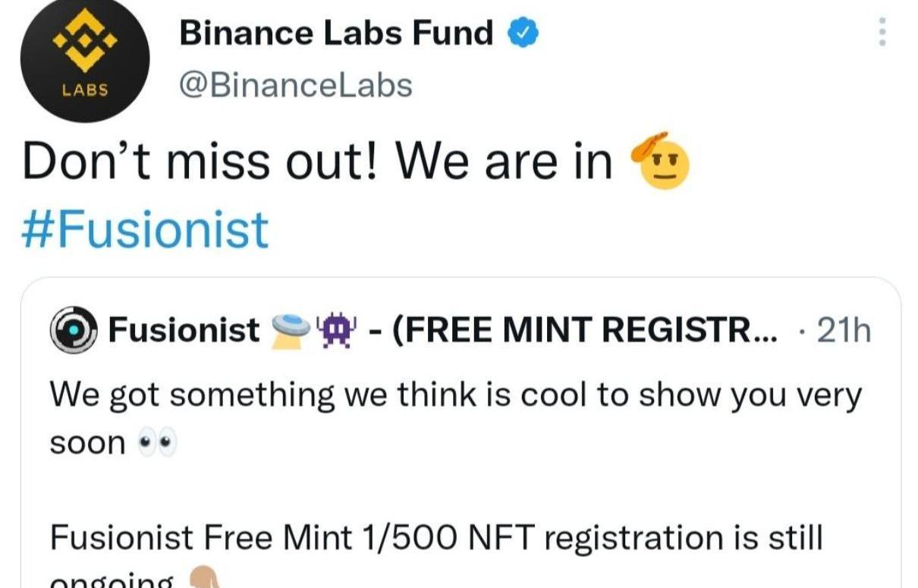Click the Binance Labs Fund display name
918x588 pixels.
click(x=336, y=33)
